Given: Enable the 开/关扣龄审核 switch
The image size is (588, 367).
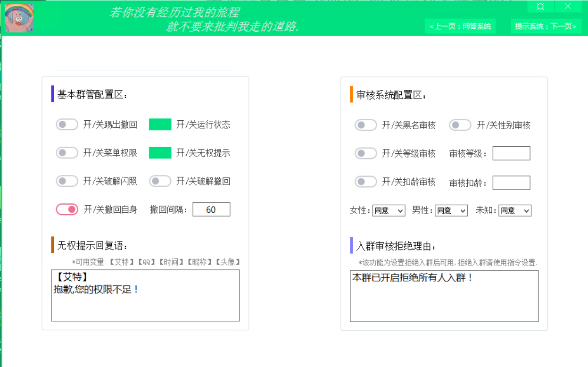Looking at the screenshot, I should point(366,182).
